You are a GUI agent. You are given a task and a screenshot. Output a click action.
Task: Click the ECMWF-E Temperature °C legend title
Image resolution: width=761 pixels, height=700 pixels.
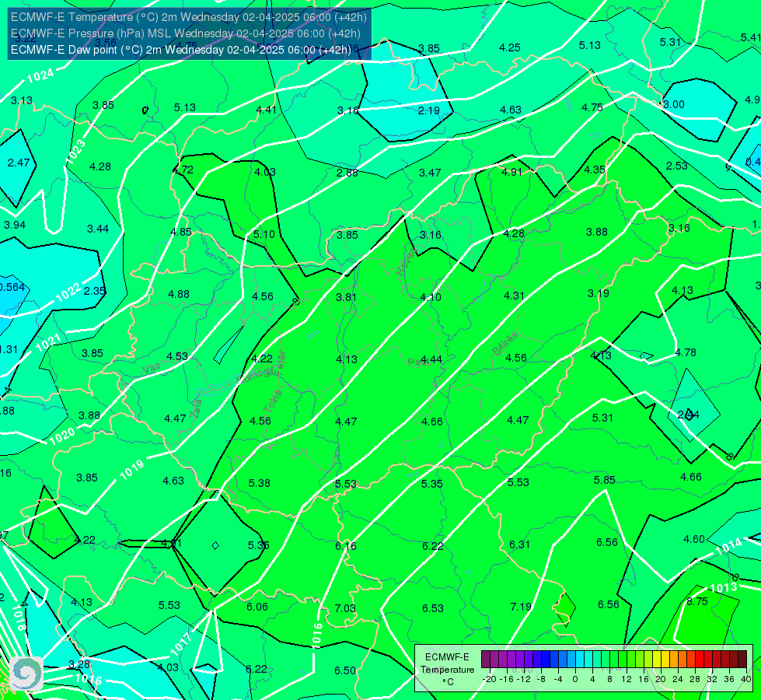(x=447, y=670)
